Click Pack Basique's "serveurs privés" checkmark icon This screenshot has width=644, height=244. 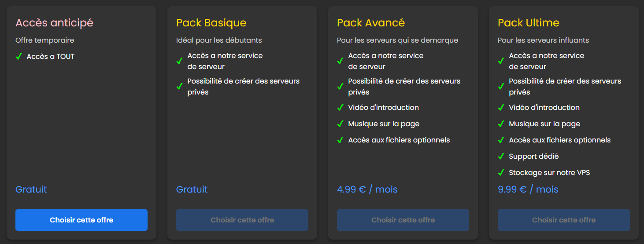(179, 87)
